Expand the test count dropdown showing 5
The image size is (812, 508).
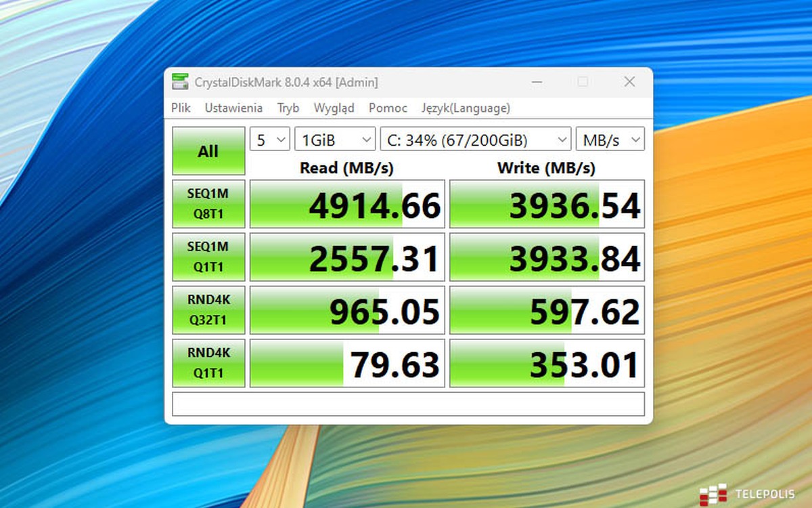pos(270,140)
